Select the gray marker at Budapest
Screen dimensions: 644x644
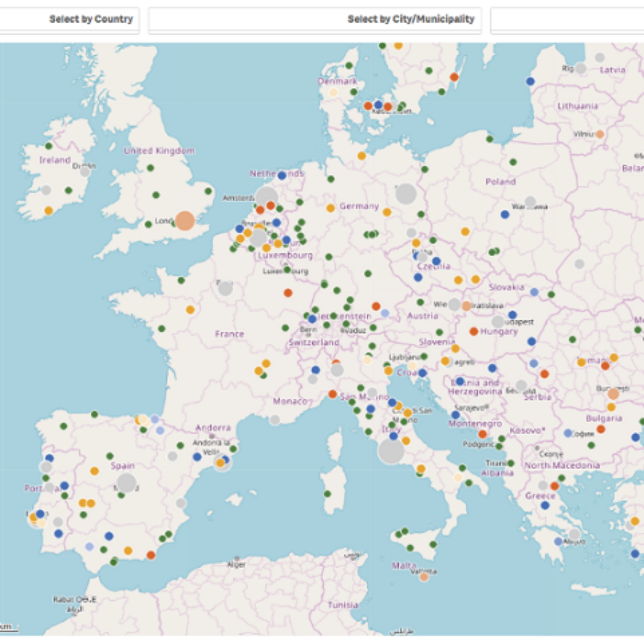pos(498,322)
